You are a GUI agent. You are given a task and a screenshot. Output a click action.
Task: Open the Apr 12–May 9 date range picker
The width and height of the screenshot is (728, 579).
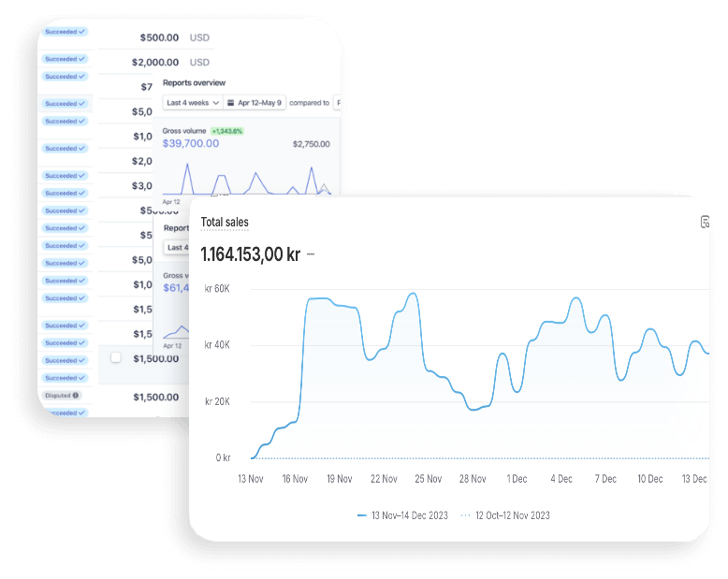255,103
